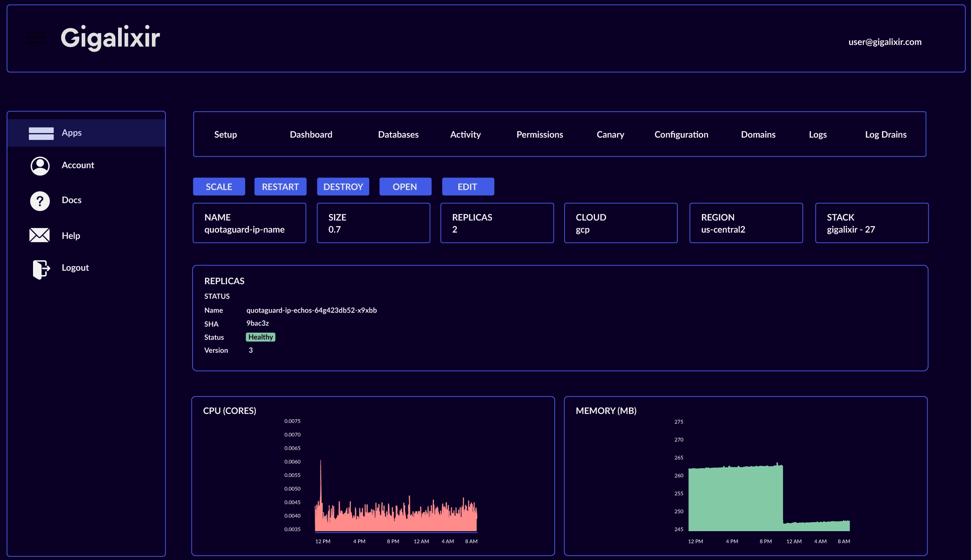Click the Gigalixir logo

pos(110,38)
